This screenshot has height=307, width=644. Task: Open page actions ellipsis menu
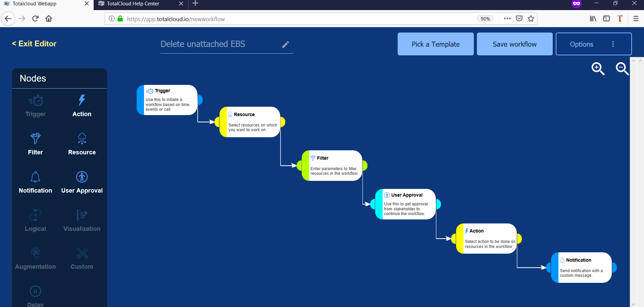tap(507, 19)
